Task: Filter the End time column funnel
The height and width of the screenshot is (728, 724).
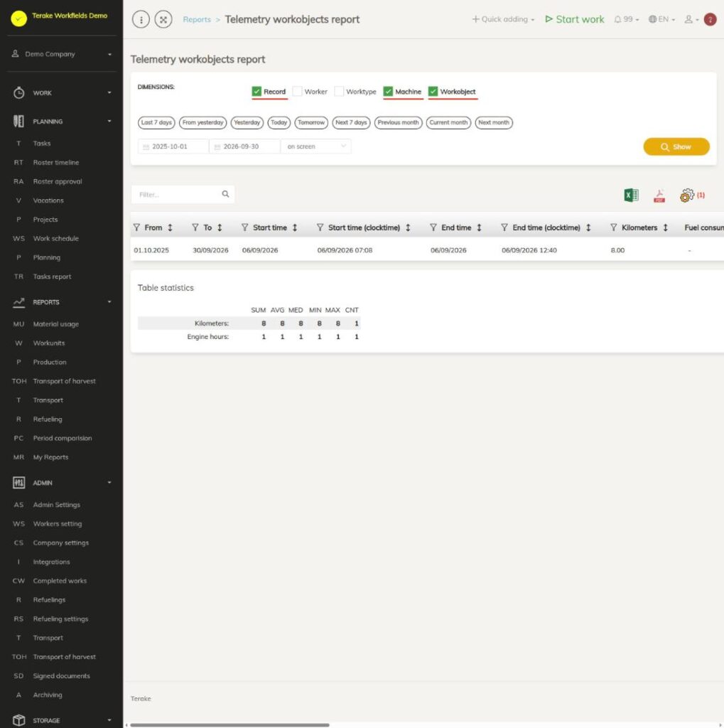Action: 433,227
